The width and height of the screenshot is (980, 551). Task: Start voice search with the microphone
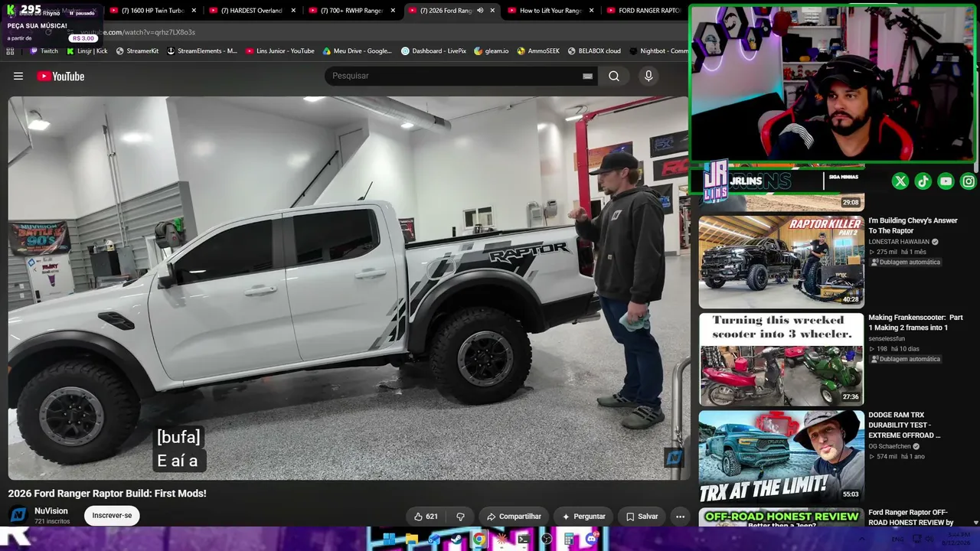(x=648, y=76)
